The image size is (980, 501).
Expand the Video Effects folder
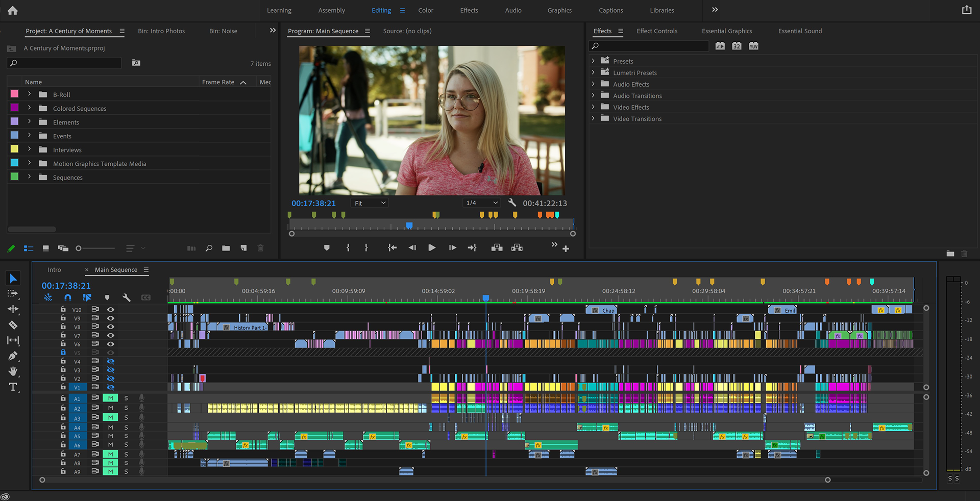593,107
